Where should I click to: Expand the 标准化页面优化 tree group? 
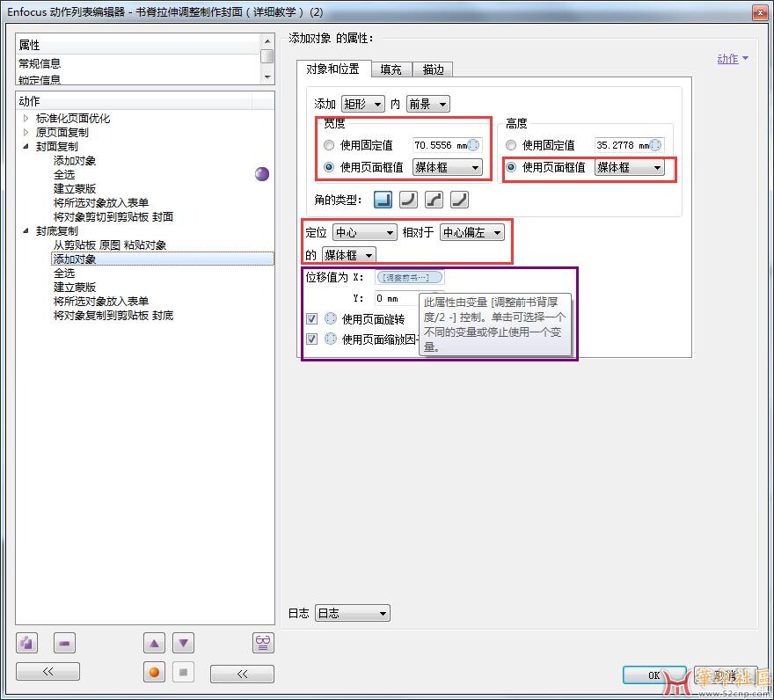coord(26,119)
